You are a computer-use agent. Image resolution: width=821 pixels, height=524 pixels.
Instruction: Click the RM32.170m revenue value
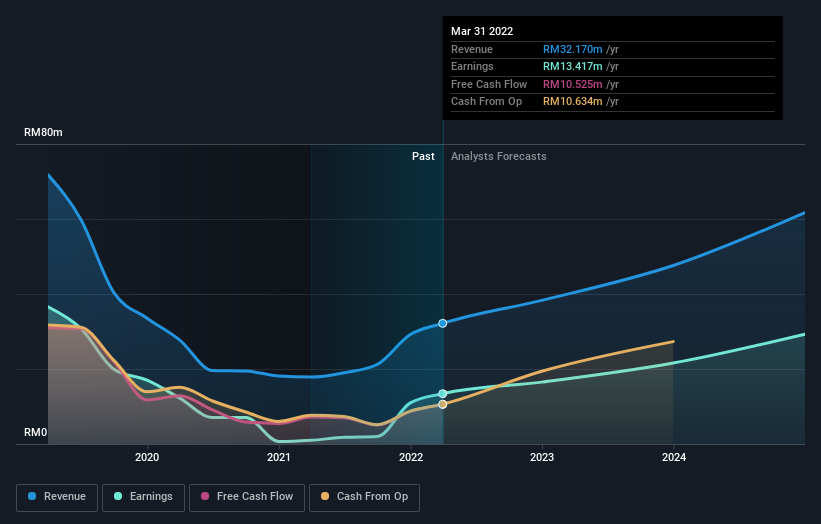[x=572, y=49]
